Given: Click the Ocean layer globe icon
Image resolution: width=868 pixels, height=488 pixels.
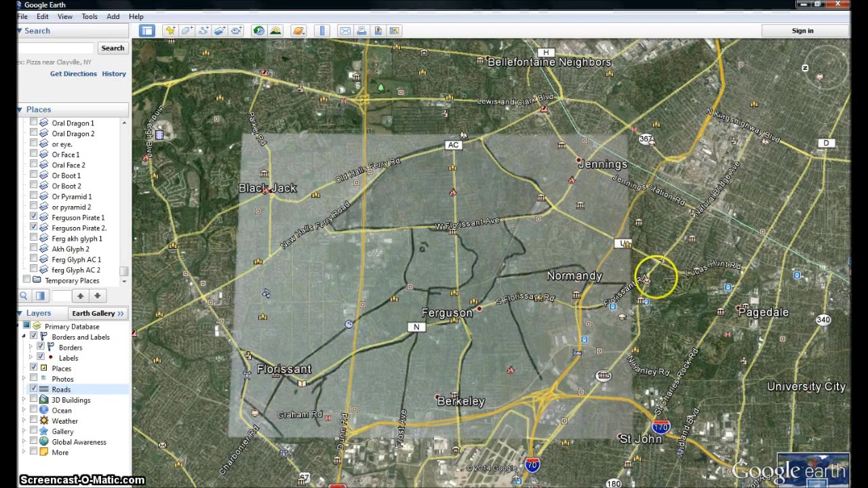Looking at the screenshot, I should (44, 410).
